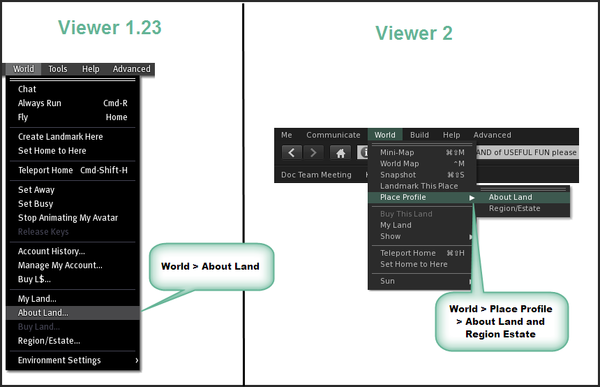
Task: Click the back arrow in Viewer 2 toolbar
Action: coord(292,152)
